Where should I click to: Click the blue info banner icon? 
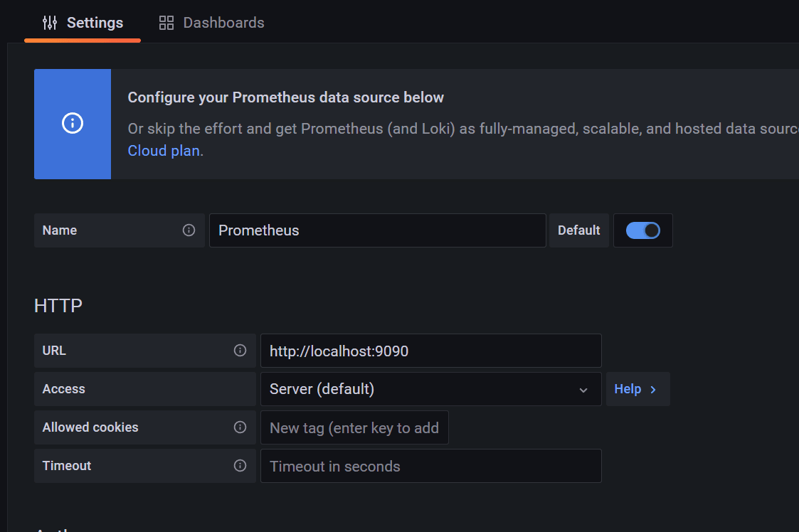(73, 124)
